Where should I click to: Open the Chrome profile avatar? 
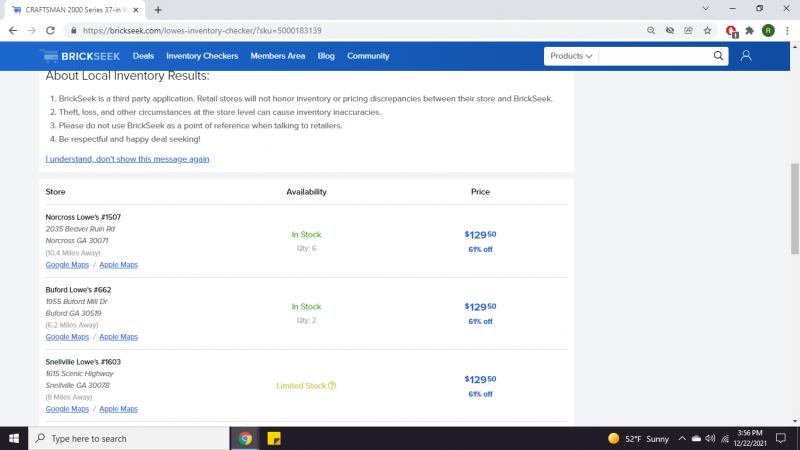(768, 31)
